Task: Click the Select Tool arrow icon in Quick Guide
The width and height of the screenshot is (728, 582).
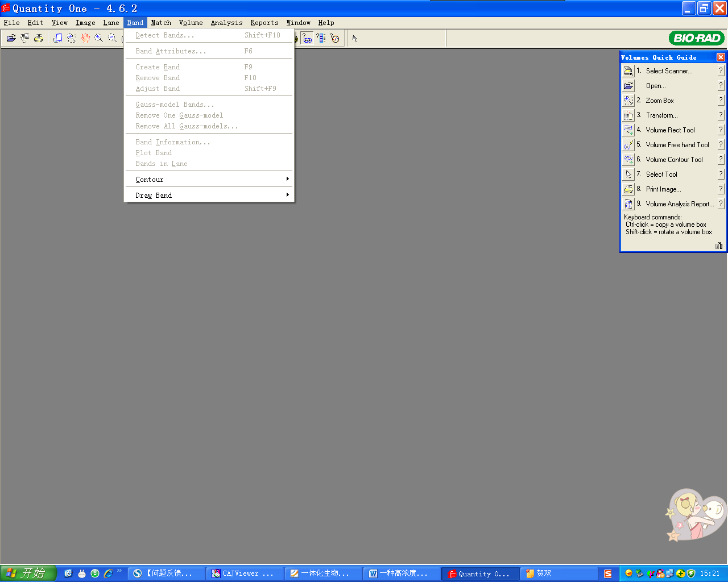Action: pos(628,174)
